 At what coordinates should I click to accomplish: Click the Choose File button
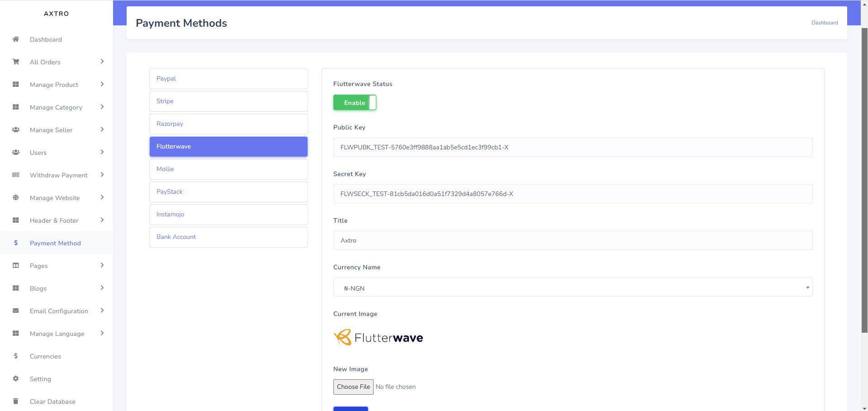click(x=353, y=387)
